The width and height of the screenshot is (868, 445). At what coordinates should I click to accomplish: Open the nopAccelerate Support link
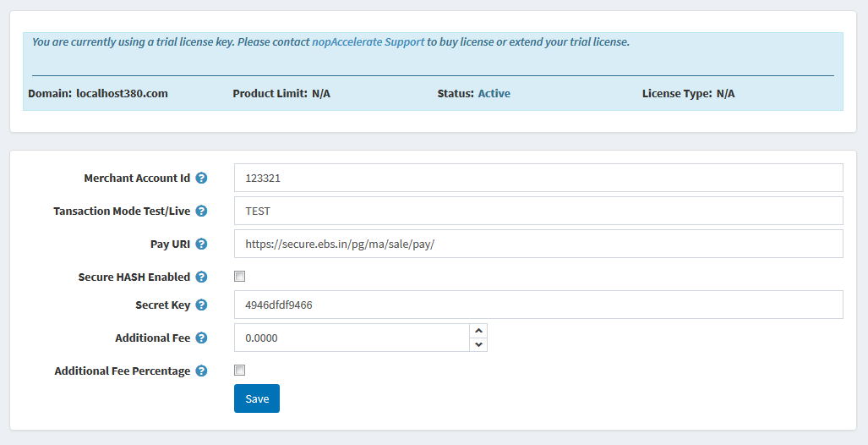coord(368,42)
